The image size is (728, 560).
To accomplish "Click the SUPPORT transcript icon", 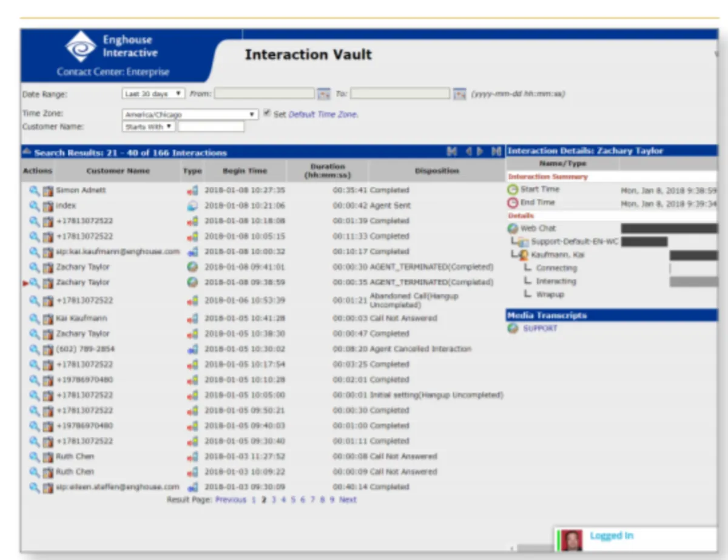I will click(x=513, y=328).
